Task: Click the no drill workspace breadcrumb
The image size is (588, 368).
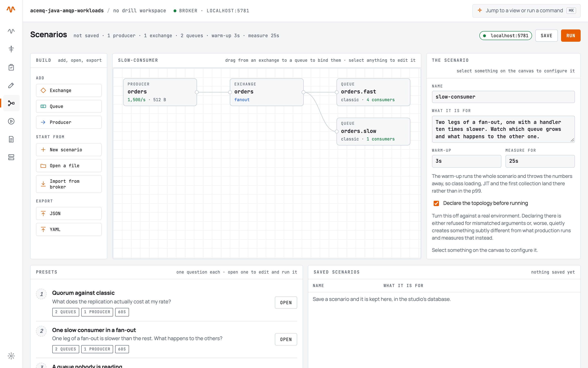Action: (139, 10)
